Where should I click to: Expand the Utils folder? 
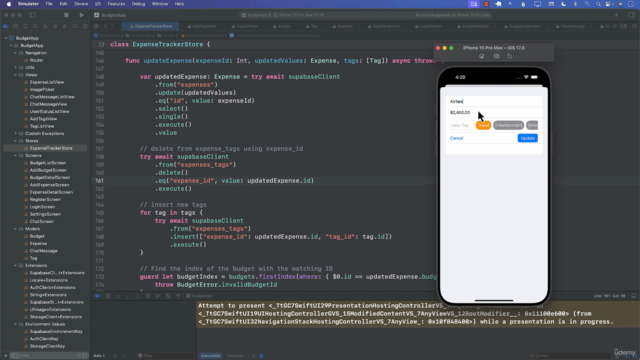(x=16, y=67)
